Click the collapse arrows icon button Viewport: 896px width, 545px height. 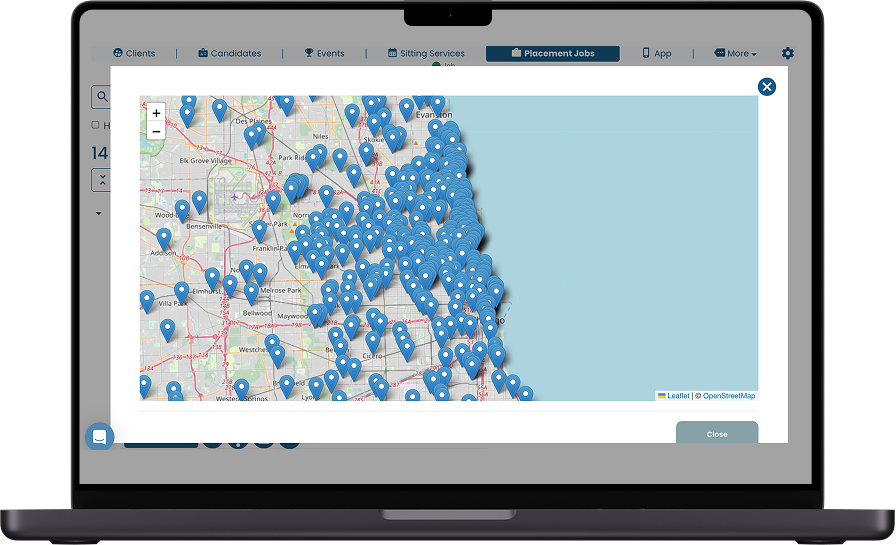click(102, 179)
